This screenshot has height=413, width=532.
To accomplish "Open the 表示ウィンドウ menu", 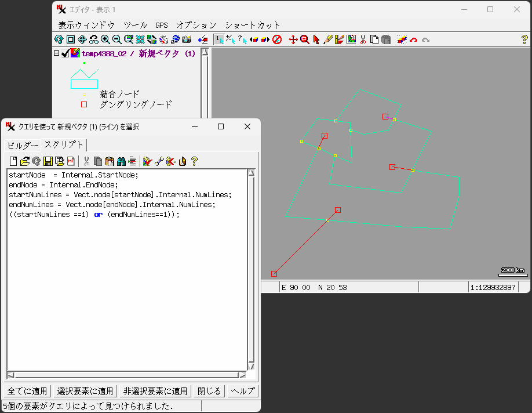I will (86, 25).
